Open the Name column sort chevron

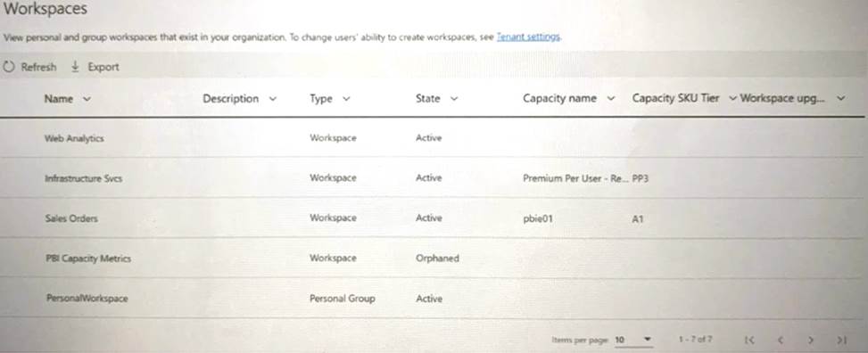click(x=87, y=99)
